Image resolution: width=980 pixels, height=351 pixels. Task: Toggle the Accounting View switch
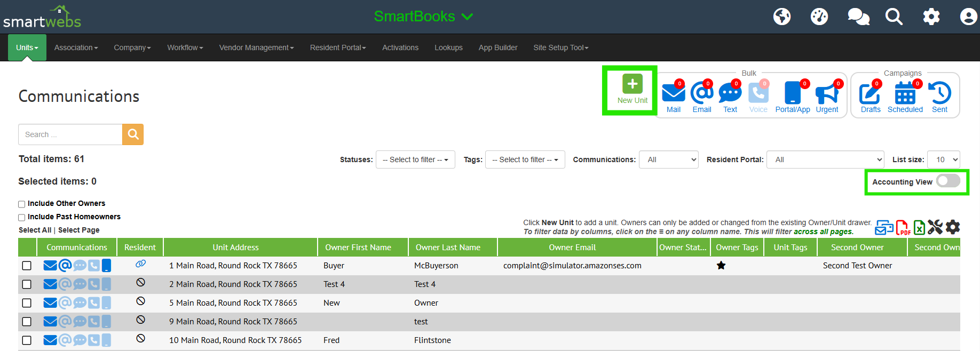pos(948,181)
